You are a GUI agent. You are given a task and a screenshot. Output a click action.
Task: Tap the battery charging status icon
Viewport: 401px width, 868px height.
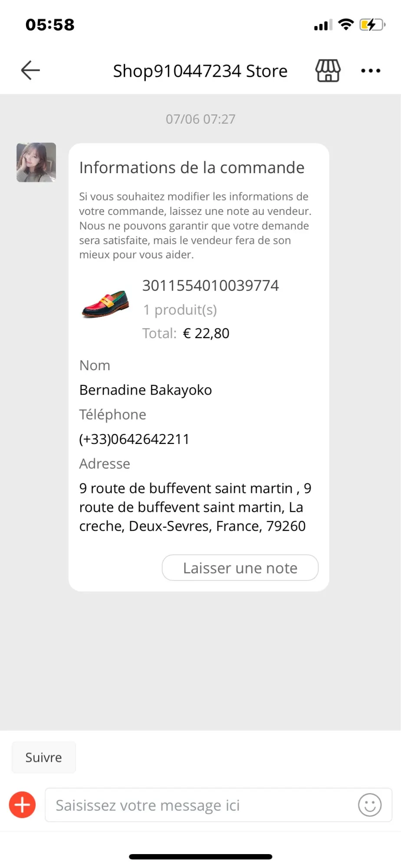372,25
